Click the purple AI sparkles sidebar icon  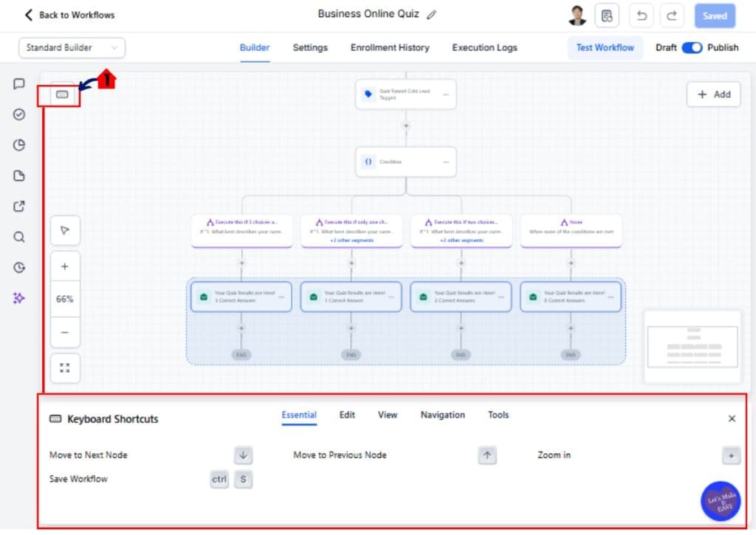point(19,297)
